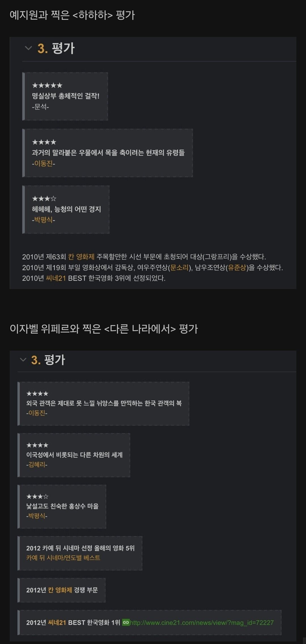This screenshot has width=306, height=644.
Task: Open the 유준상 actor link
Action: pyautogui.click(x=237, y=268)
